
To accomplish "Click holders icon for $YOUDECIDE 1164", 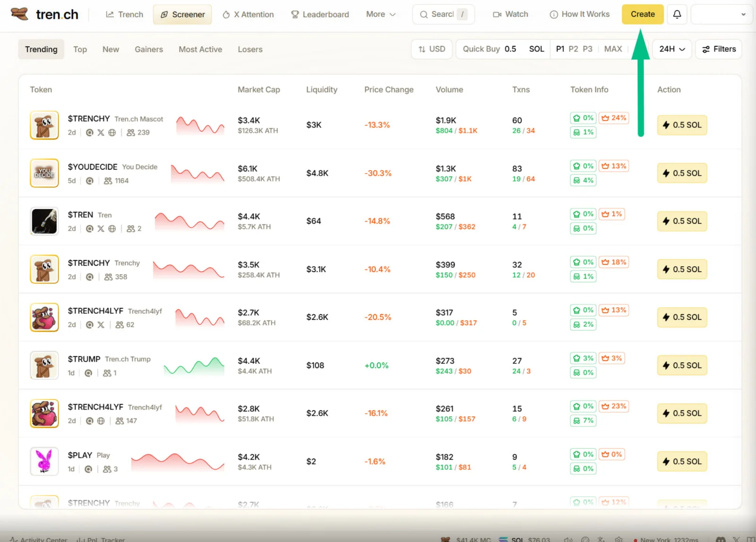I will tap(108, 181).
